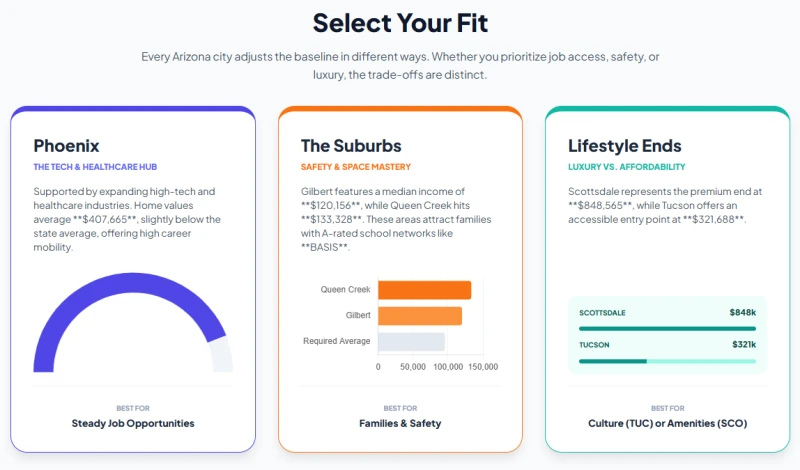Click the 150,000 axis label on bar chart
This screenshot has width=800, height=470.
483,367
